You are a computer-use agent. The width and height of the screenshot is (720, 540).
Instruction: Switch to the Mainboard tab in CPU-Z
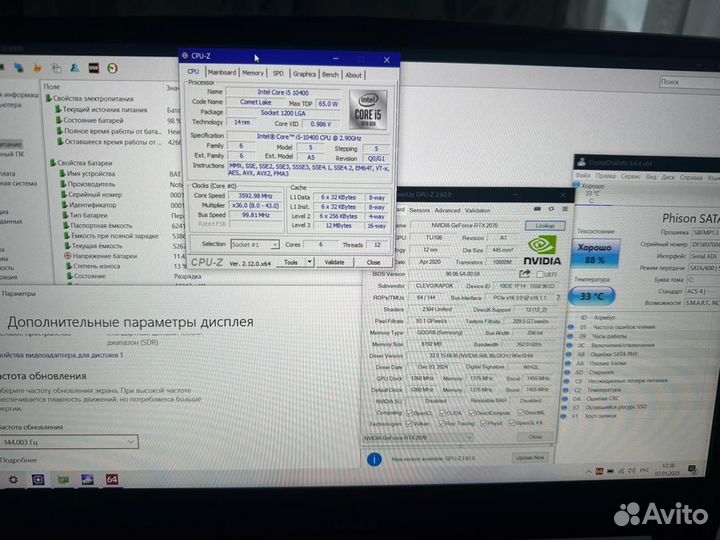[222, 73]
